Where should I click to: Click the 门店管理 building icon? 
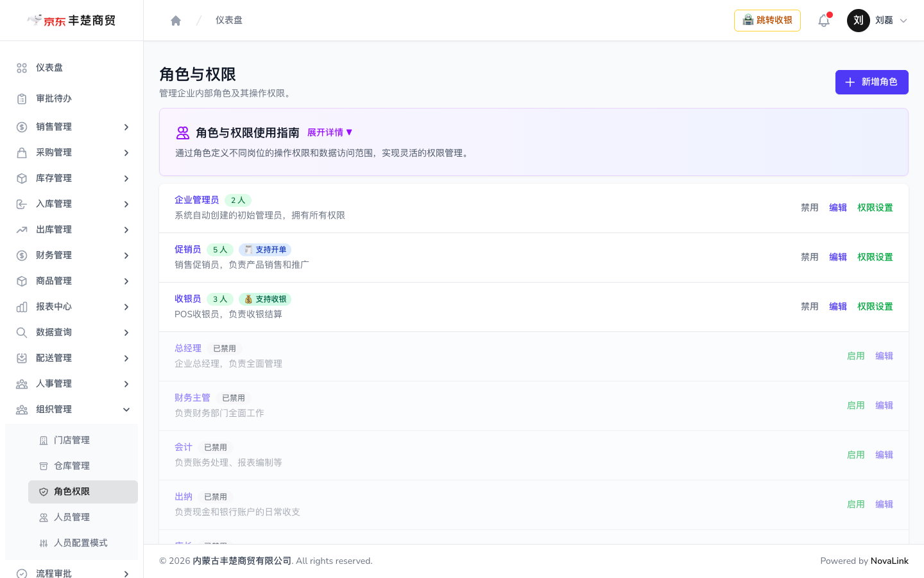point(44,441)
